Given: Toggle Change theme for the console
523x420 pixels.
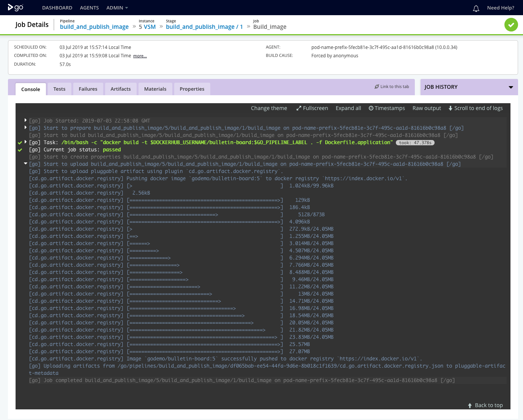Looking at the screenshot, I should tap(269, 108).
